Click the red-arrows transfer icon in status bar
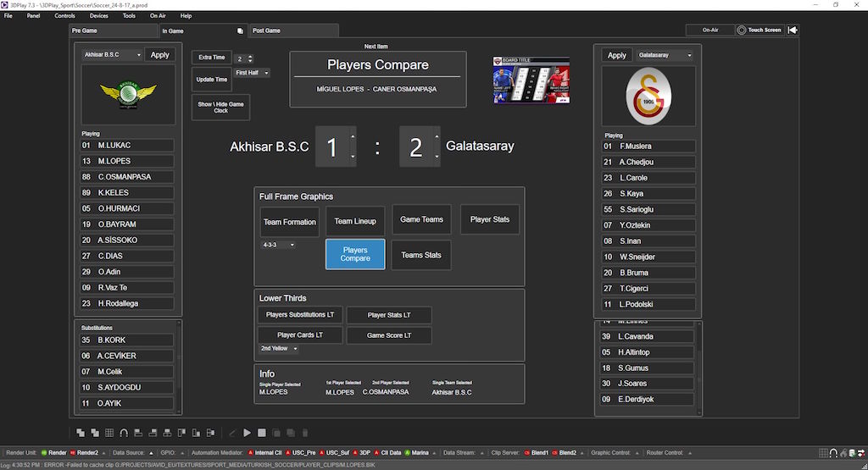Viewport: 868px width, 470px height. pos(861,453)
